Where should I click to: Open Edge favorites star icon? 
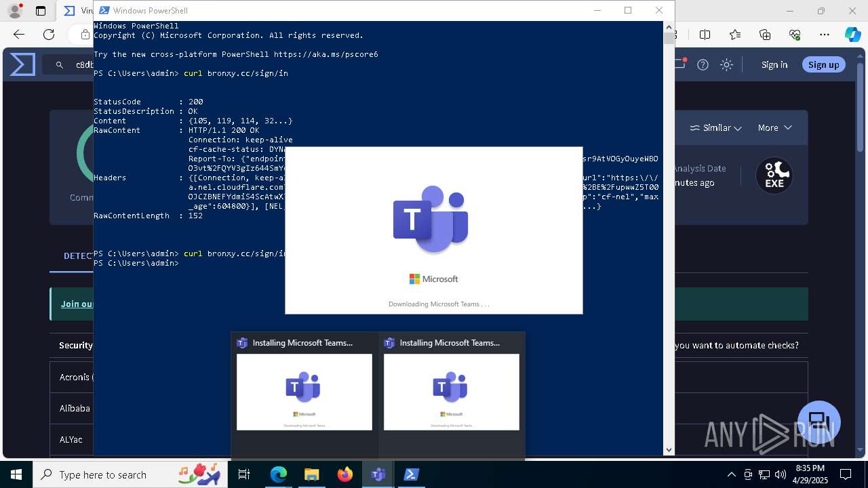click(x=735, y=35)
